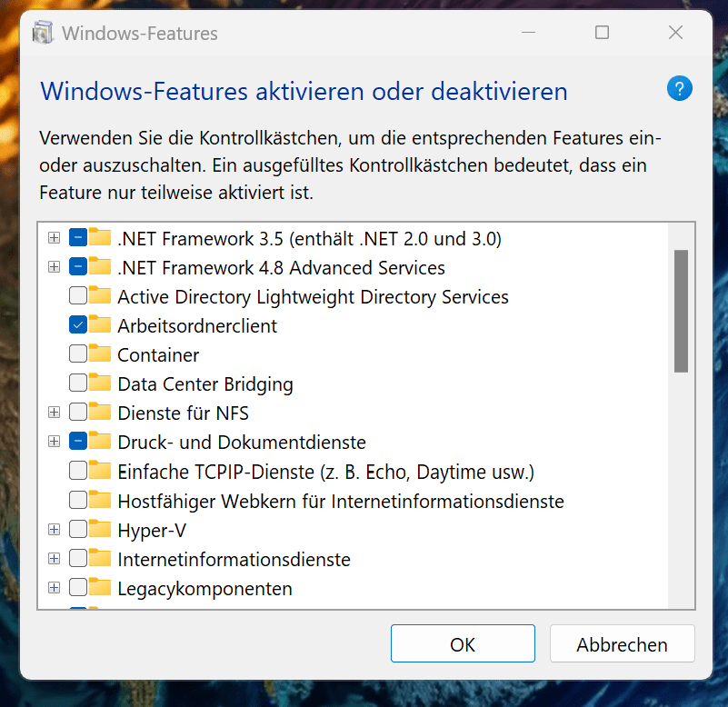Tick the Hyper-V checkbox

point(77,529)
